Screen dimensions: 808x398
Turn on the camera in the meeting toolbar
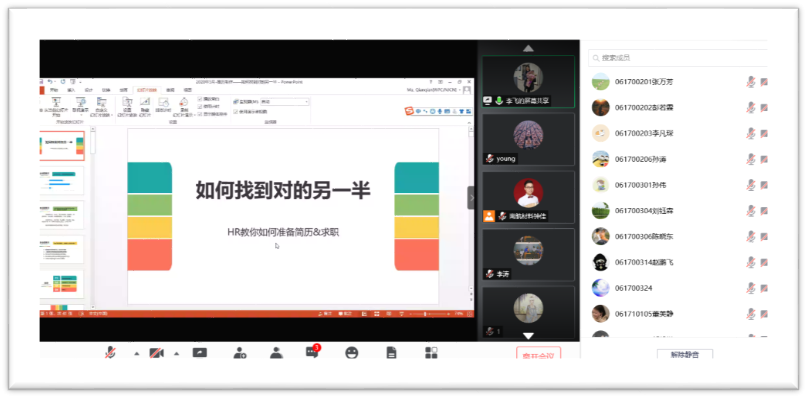coord(157,353)
